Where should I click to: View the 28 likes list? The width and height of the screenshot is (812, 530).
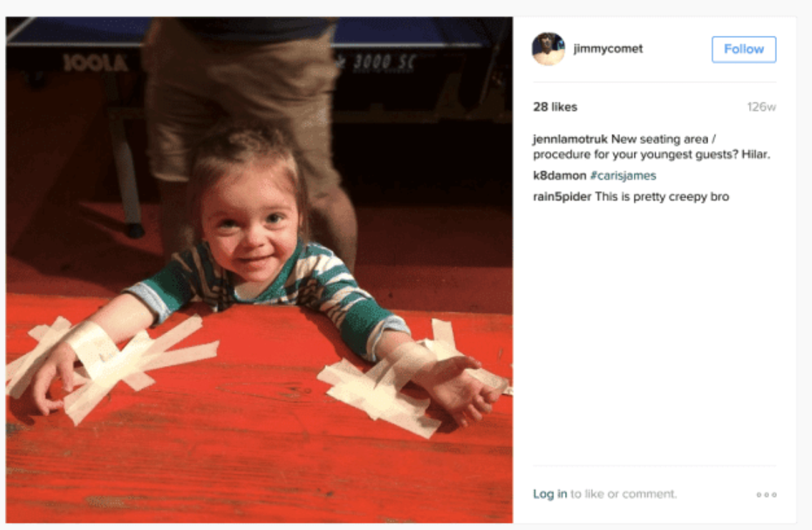(555, 107)
